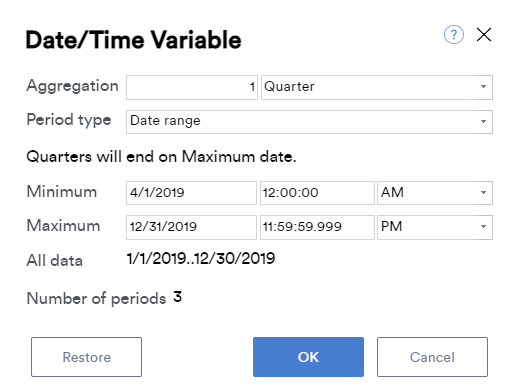Click the Restore button

[86, 357]
